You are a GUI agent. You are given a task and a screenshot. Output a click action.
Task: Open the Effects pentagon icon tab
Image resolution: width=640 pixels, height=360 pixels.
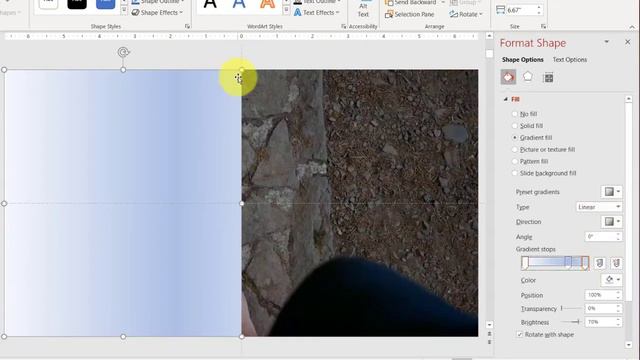528,77
